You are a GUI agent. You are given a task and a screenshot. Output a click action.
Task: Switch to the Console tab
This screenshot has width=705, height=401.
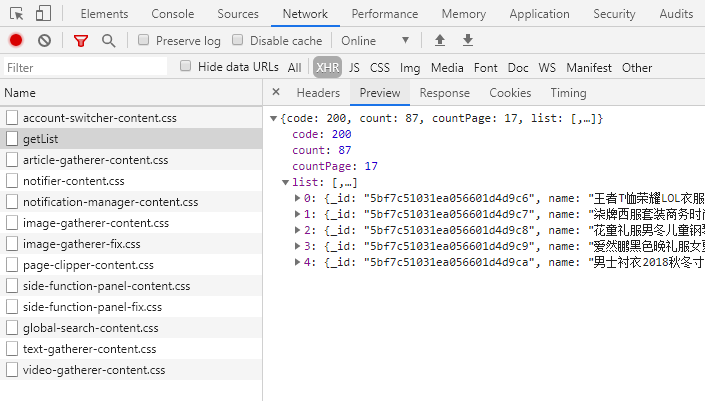(172, 14)
